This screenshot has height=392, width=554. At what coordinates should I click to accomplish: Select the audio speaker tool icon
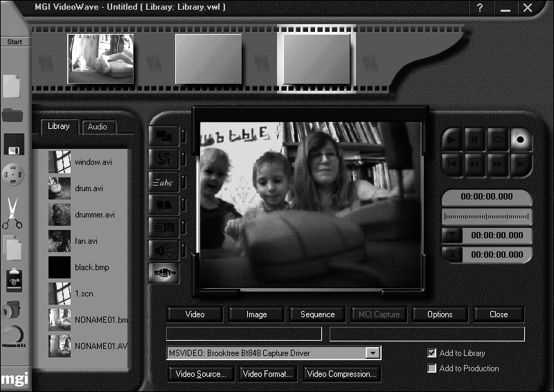(163, 251)
